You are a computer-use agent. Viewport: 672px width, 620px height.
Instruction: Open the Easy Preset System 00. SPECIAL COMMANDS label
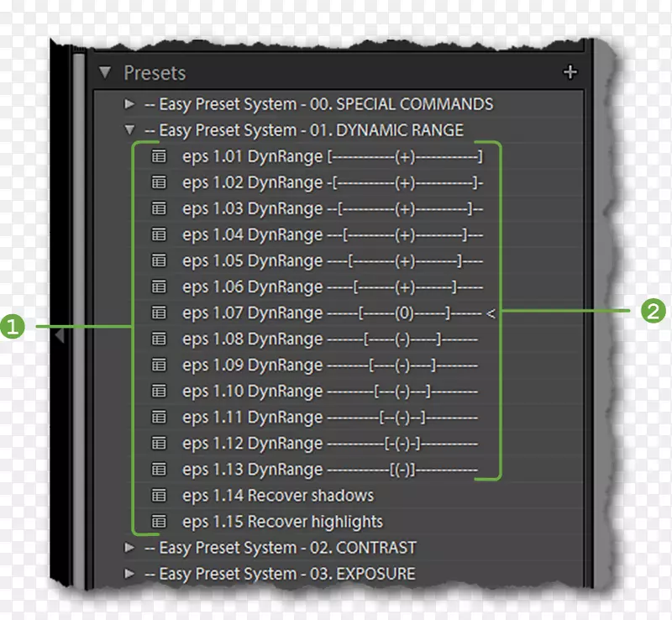click(319, 105)
